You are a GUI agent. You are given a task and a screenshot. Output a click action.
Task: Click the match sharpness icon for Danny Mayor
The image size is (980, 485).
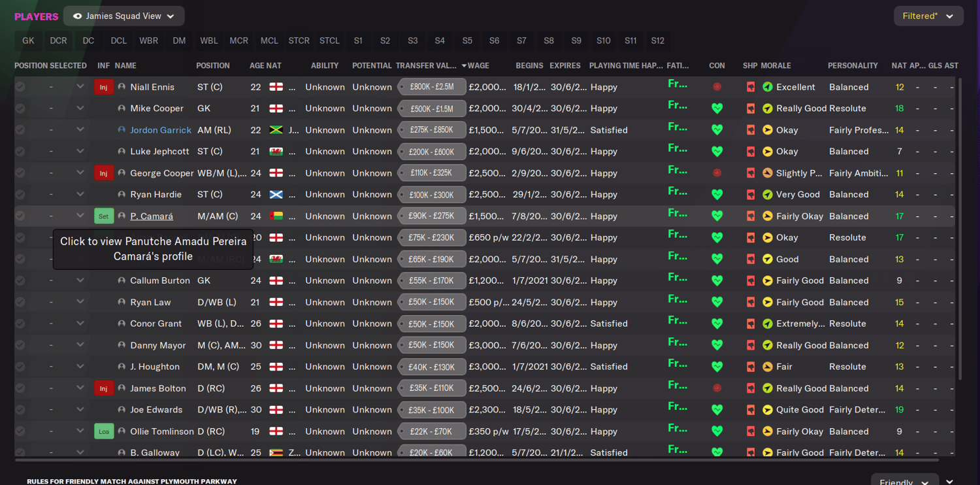751,345
